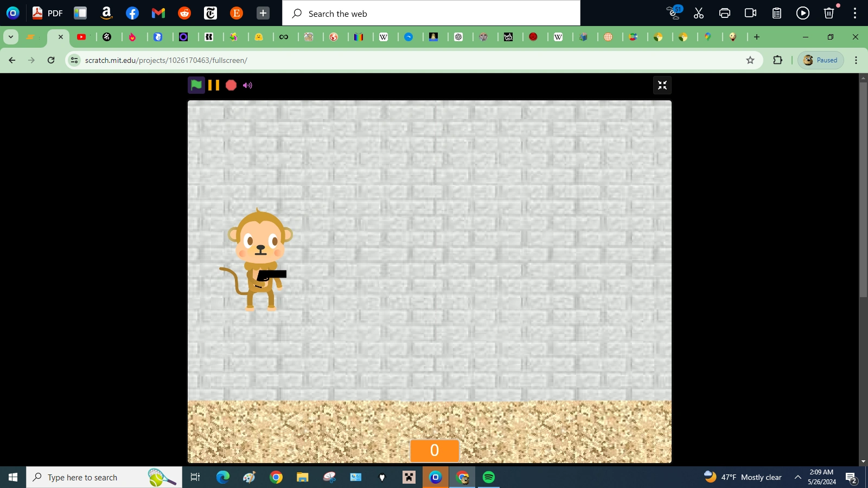
Task: Mute project audio via the speaker icon
Action: (x=247, y=85)
